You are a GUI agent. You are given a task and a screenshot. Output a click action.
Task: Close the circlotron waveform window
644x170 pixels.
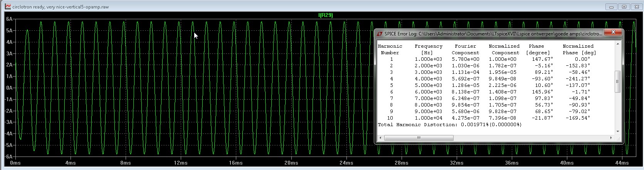click(637, 7)
